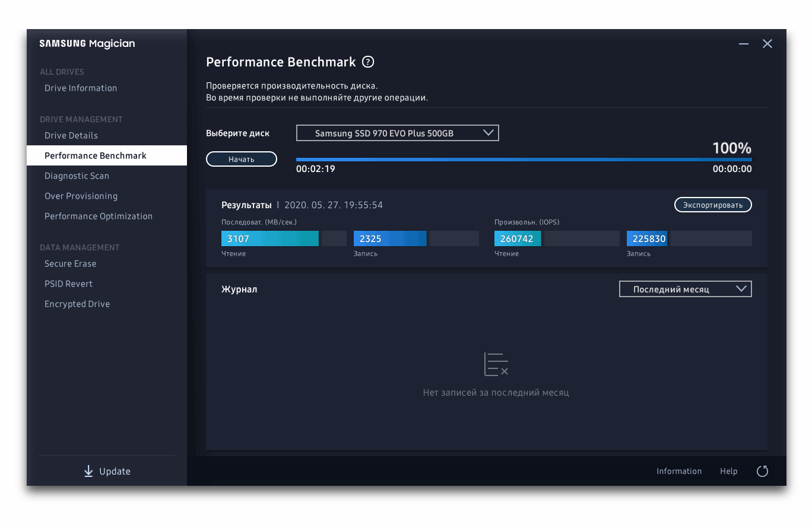Viewport: 812px width, 522px height.
Task: Open PSID Revert page
Action: point(69,284)
